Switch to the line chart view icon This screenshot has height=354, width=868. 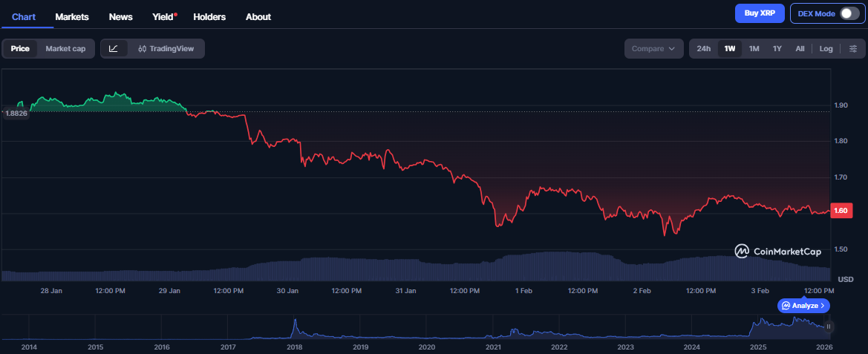pyautogui.click(x=114, y=49)
